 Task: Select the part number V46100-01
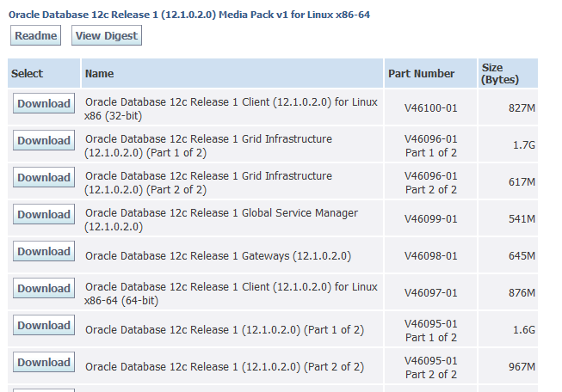[431, 107]
